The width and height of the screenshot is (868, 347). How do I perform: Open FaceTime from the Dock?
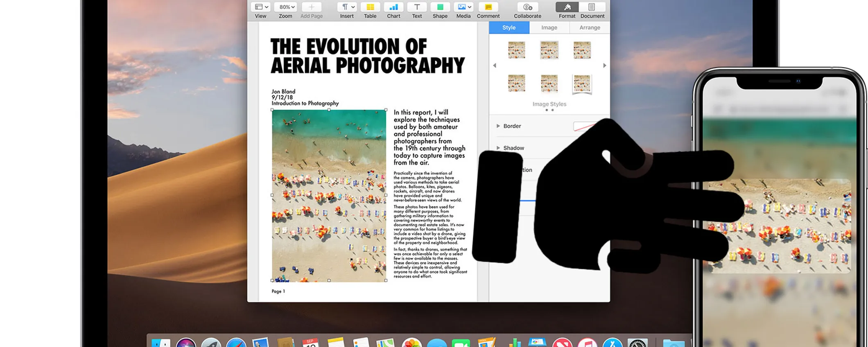pos(461,343)
